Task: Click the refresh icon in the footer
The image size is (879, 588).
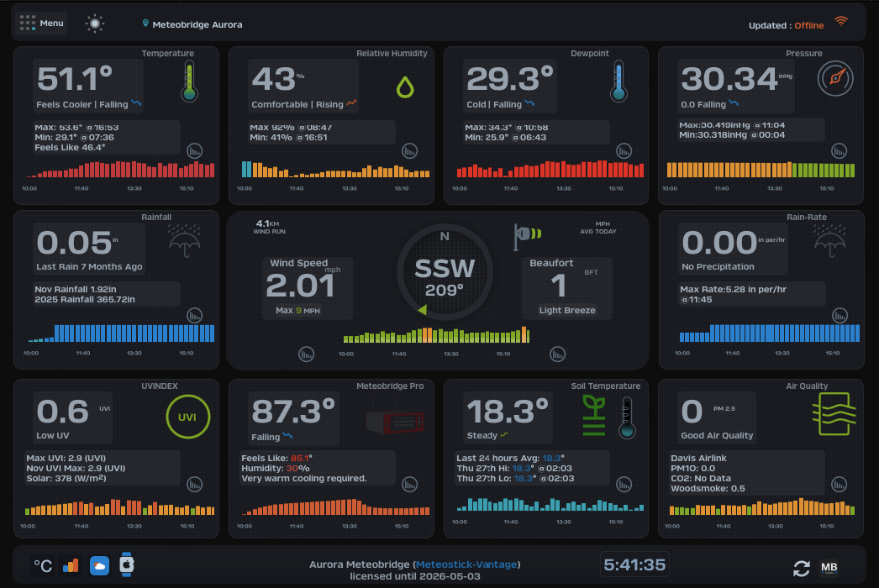Action: 802,568
